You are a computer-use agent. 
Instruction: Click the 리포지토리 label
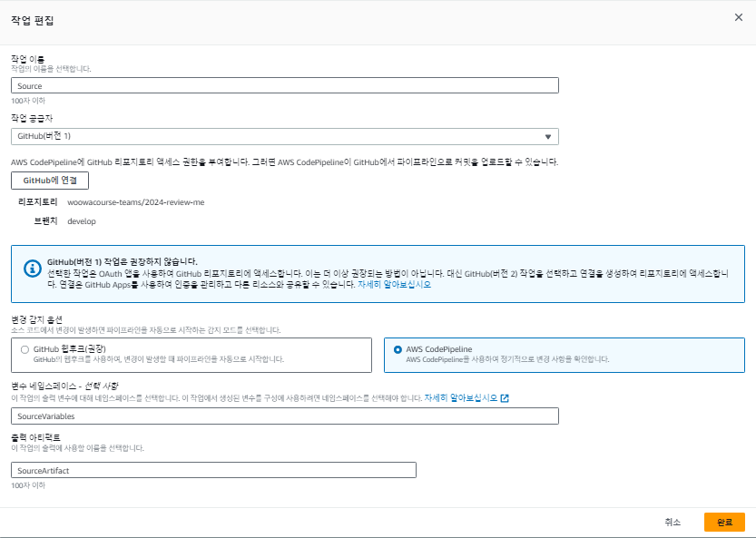[x=37, y=202]
